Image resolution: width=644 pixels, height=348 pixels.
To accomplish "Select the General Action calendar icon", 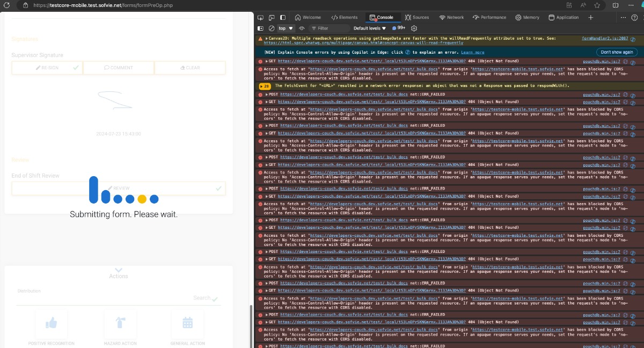I will 187,323.
